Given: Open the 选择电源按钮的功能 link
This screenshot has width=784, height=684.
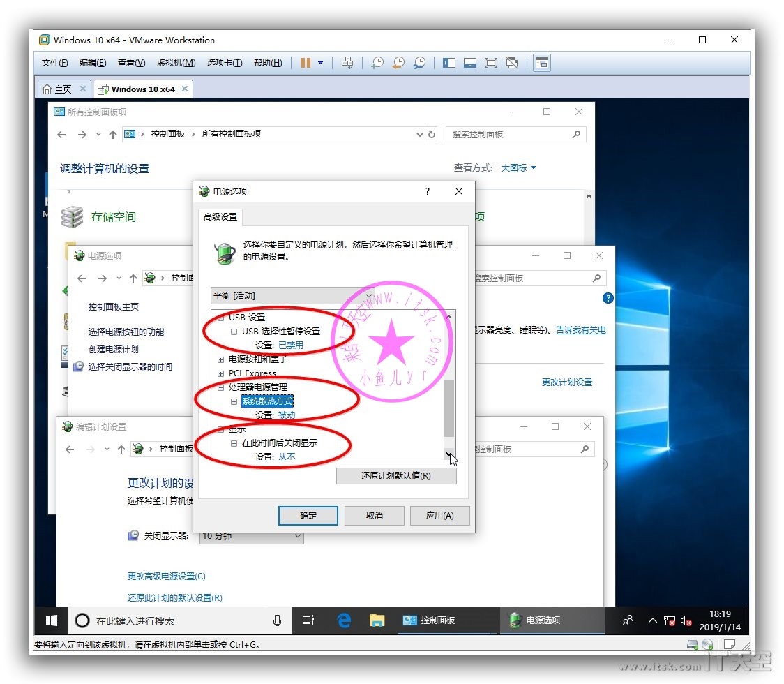Looking at the screenshot, I should pos(126,332).
